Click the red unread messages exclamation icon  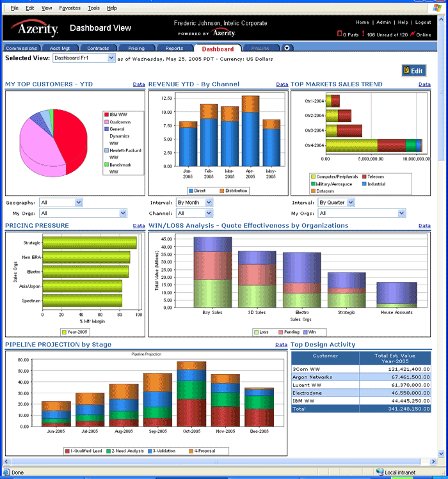coord(363,33)
